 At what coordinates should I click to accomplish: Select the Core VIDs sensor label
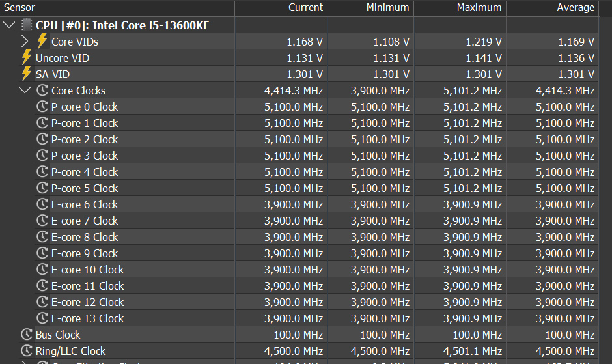tap(75, 42)
